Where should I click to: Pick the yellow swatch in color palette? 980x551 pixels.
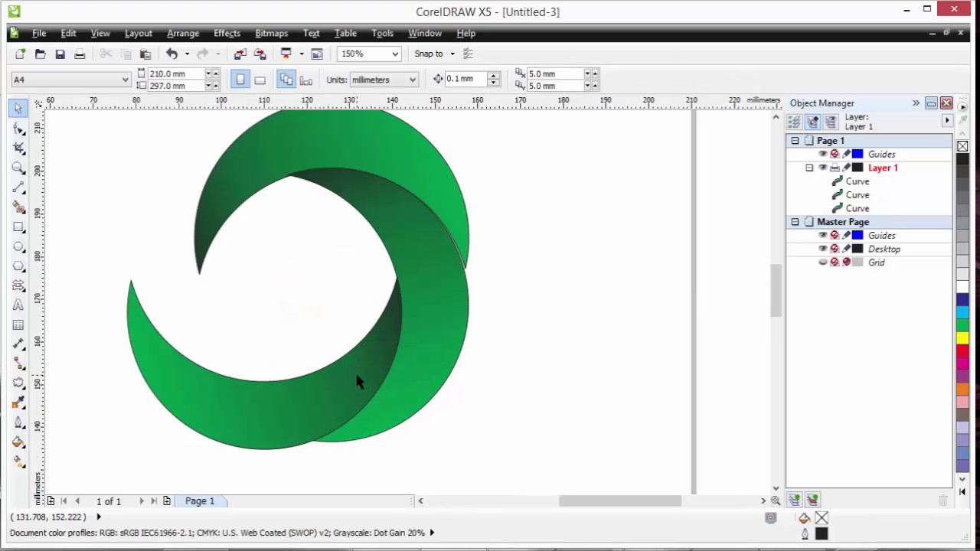[x=962, y=338]
